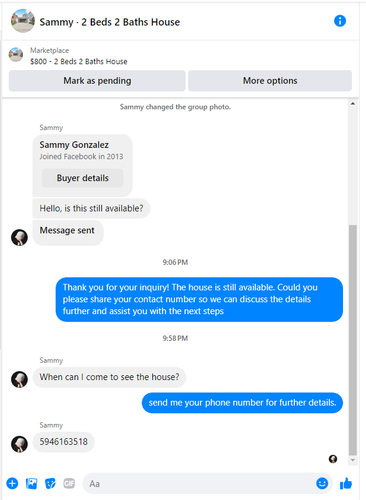366x500 pixels.
Task: Open emoji picker smiley icon
Action: [322, 483]
